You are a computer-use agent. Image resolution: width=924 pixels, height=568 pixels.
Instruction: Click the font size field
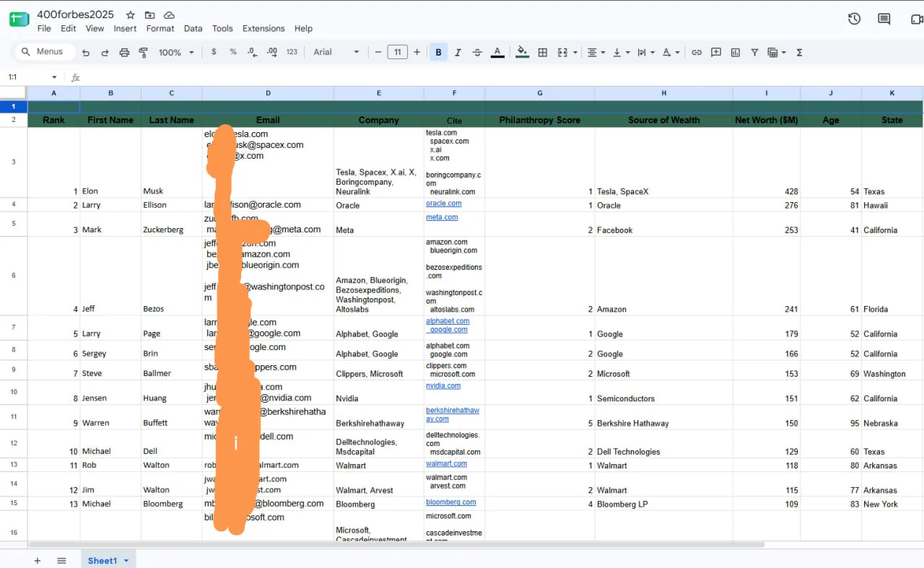[397, 52]
